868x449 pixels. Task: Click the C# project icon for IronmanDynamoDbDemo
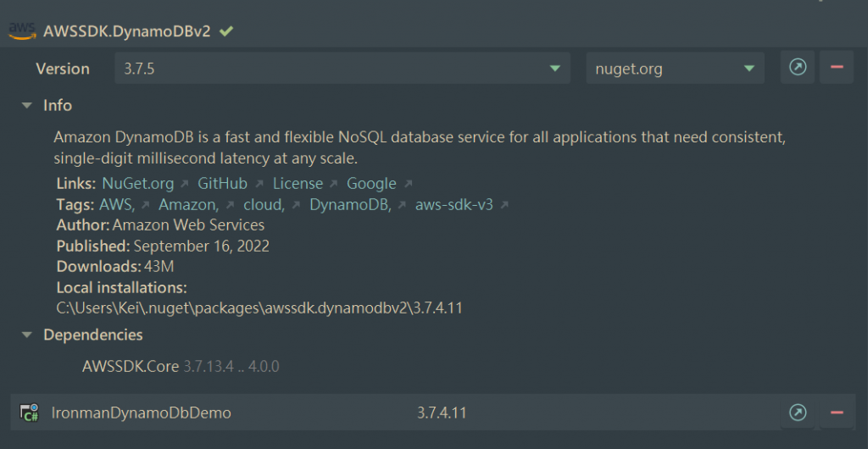(31, 413)
